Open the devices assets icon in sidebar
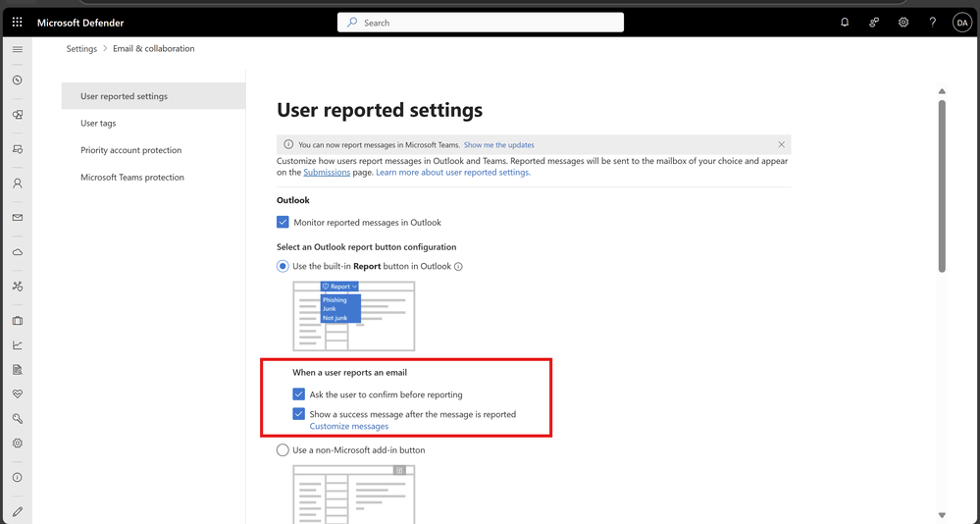This screenshot has width=980, height=524. 18,149
